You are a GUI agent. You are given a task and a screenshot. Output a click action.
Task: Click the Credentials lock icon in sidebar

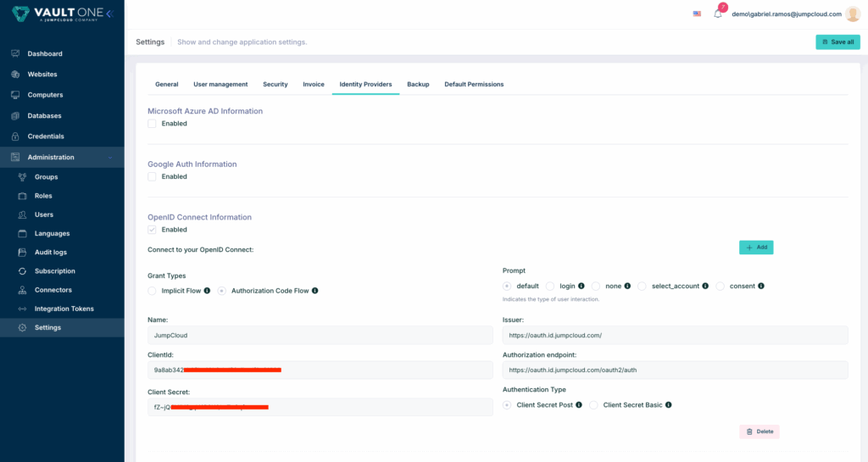pos(15,136)
